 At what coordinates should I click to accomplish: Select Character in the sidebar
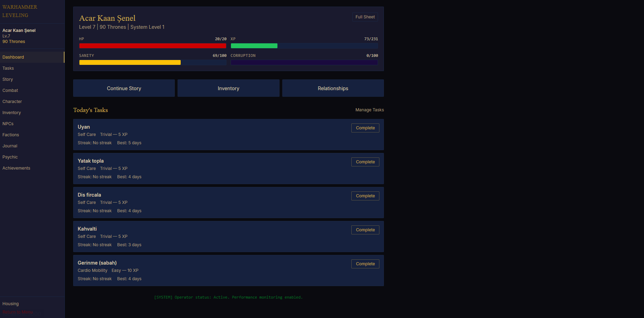click(12, 102)
